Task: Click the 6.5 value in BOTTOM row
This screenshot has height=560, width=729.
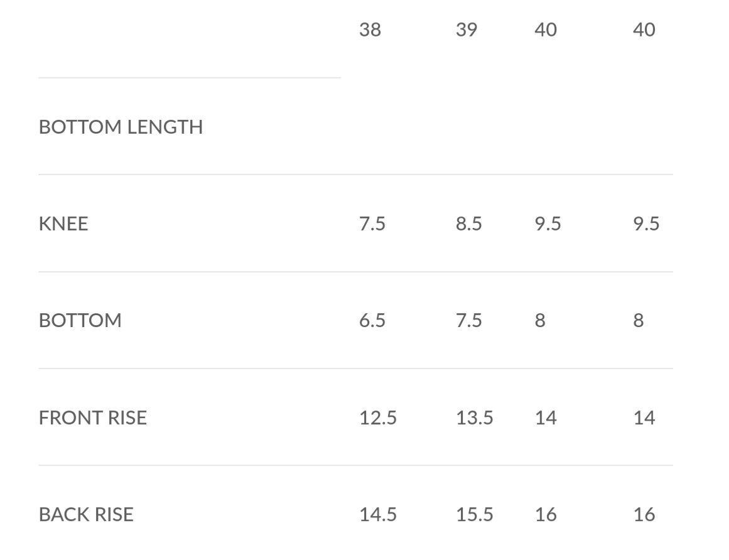Action: pos(372,320)
